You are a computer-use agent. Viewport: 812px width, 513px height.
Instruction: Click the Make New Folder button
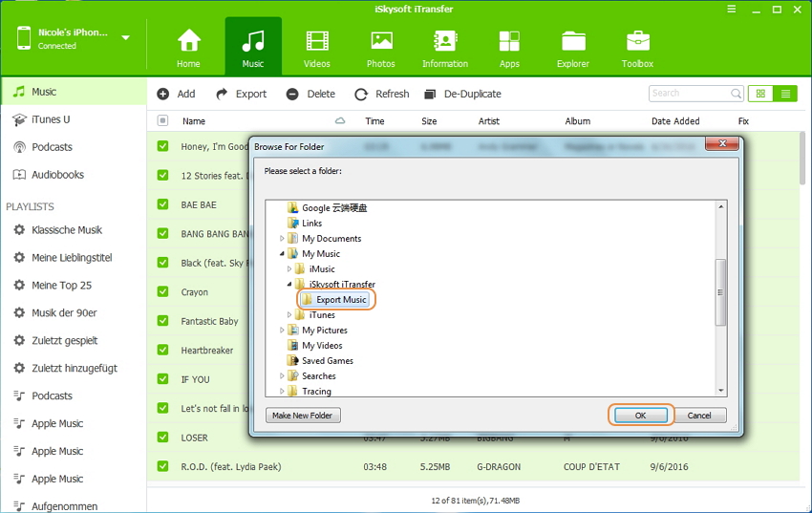click(x=303, y=416)
